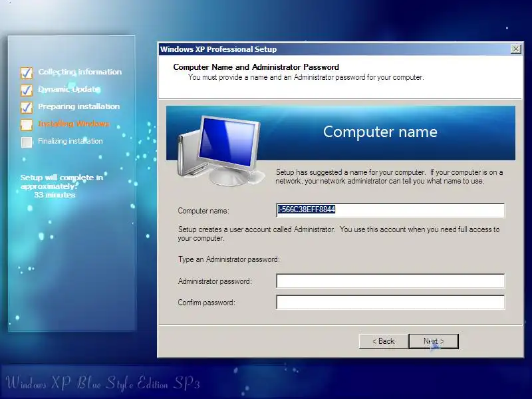Click the '33 minutes' remaining time text
The height and width of the screenshot is (399, 532).
[x=55, y=195]
